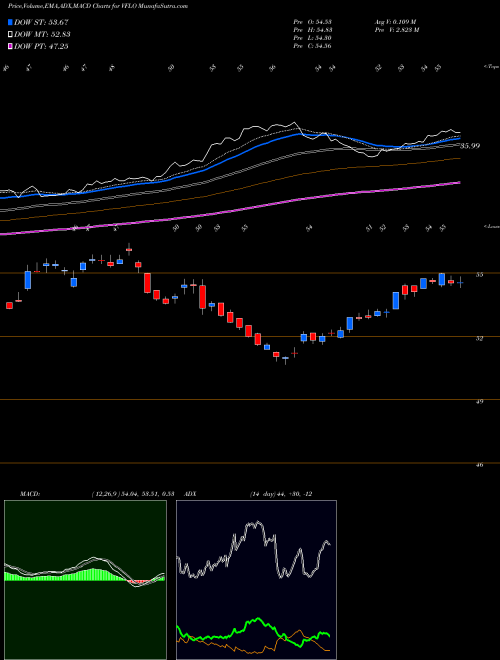Open the green MACD histogram panel
Screen dimensions: 500x660
[x=85, y=580]
